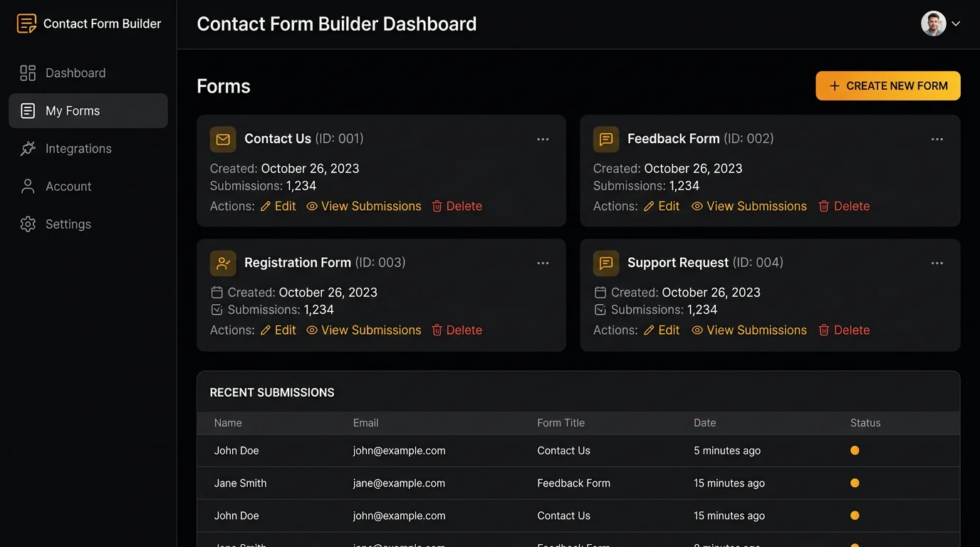980x547 pixels.
Task: View Submissions for Support Request
Action: coord(749,330)
